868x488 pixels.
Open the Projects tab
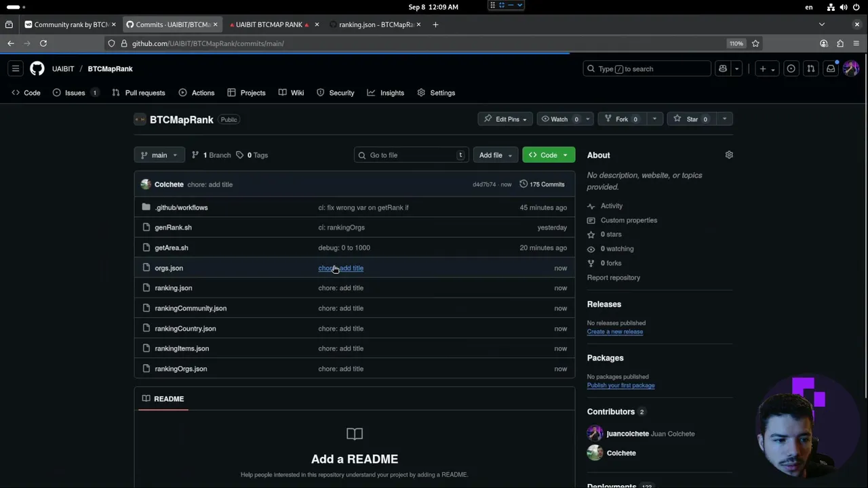[x=246, y=93]
